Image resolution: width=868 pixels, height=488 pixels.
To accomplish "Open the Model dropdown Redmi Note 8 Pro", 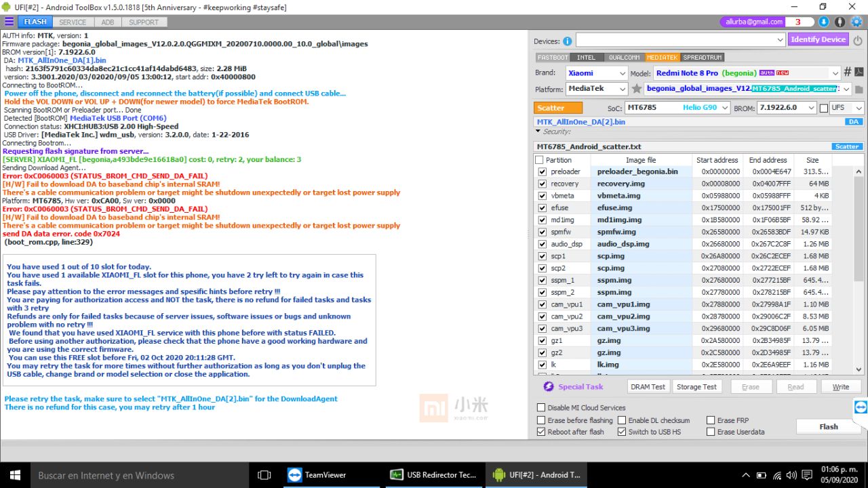I will (x=747, y=73).
